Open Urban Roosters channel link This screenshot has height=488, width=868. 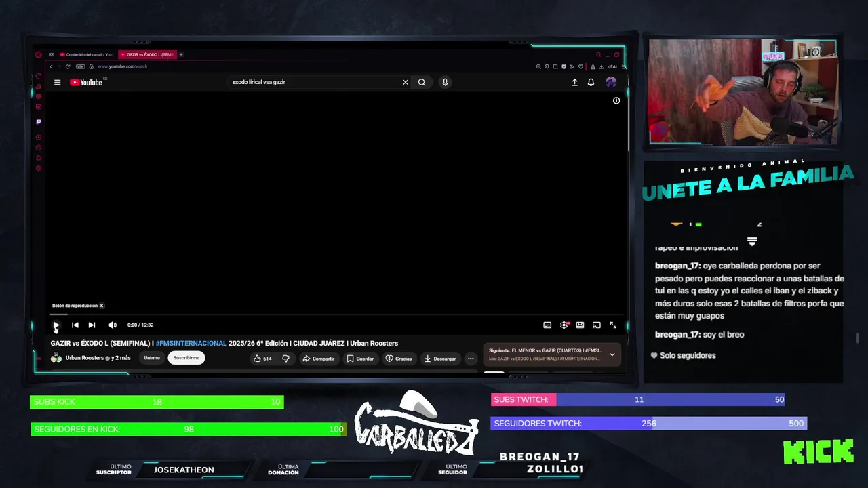pos(85,358)
